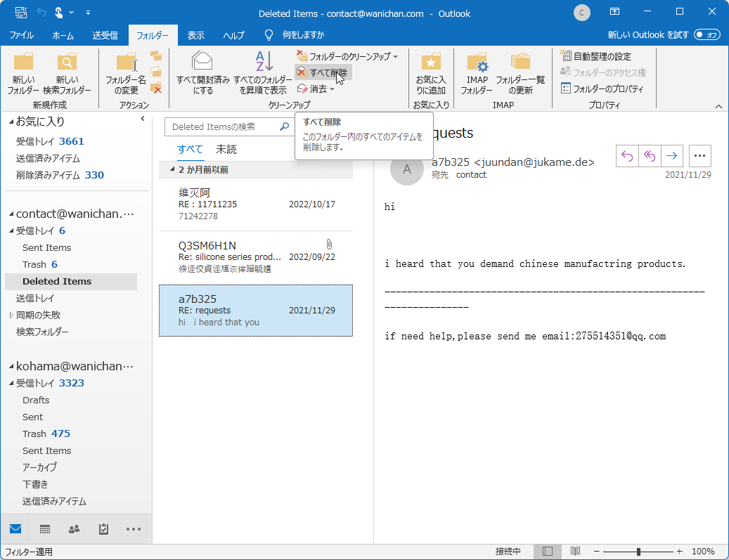Click the copy folder icon in アクション group
Viewport: 729px width, 560px height.
(157, 56)
